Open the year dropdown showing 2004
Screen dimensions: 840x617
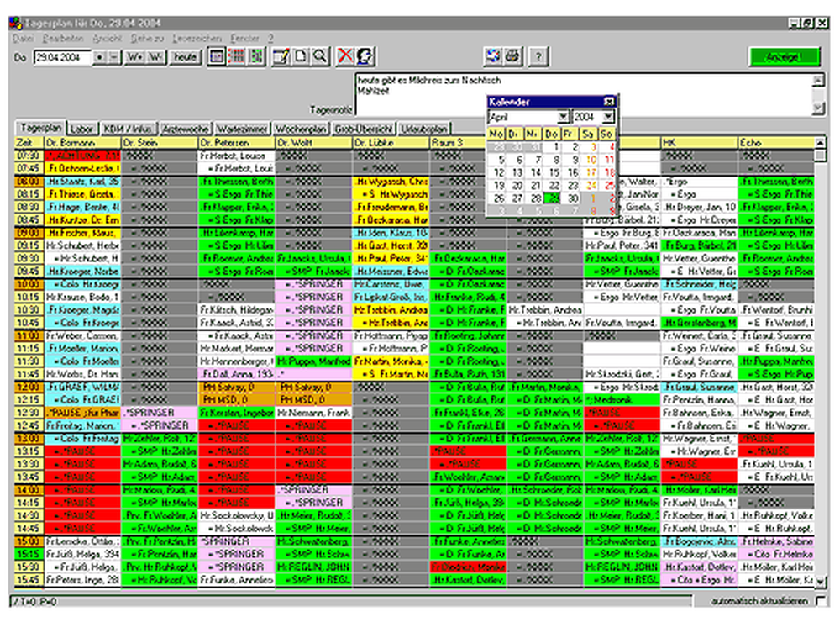click(x=607, y=116)
